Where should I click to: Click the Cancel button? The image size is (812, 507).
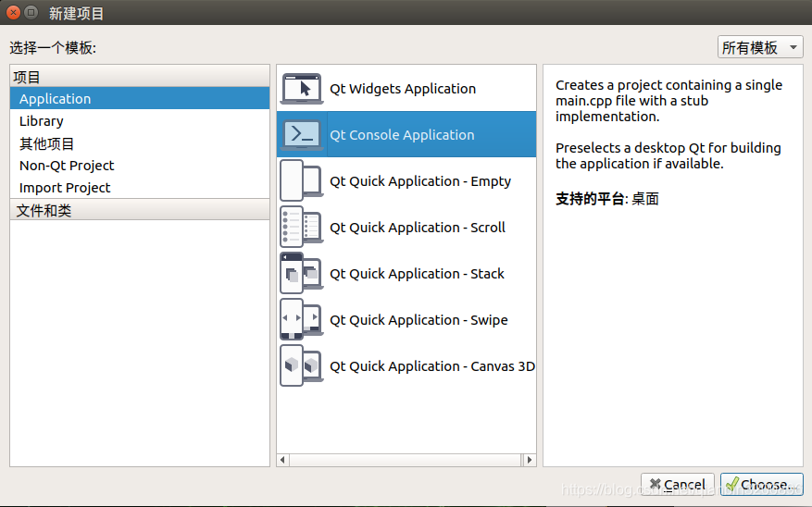click(678, 485)
